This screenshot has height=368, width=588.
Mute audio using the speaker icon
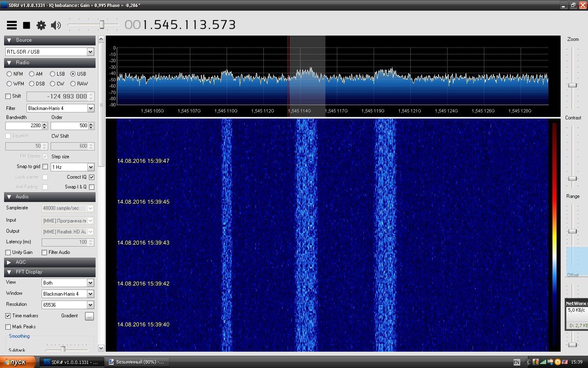(x=56, y=25)
